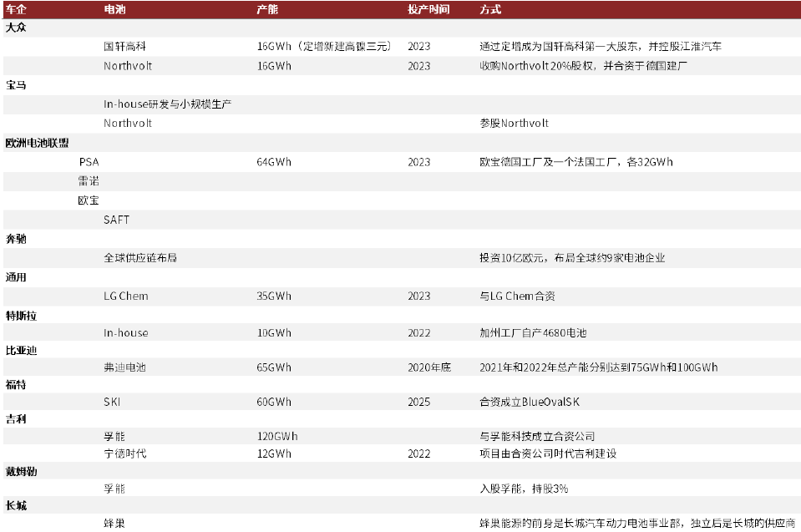Click the 方式 column header
Viewport: 801px width, 532px height.
pos(490,9)
